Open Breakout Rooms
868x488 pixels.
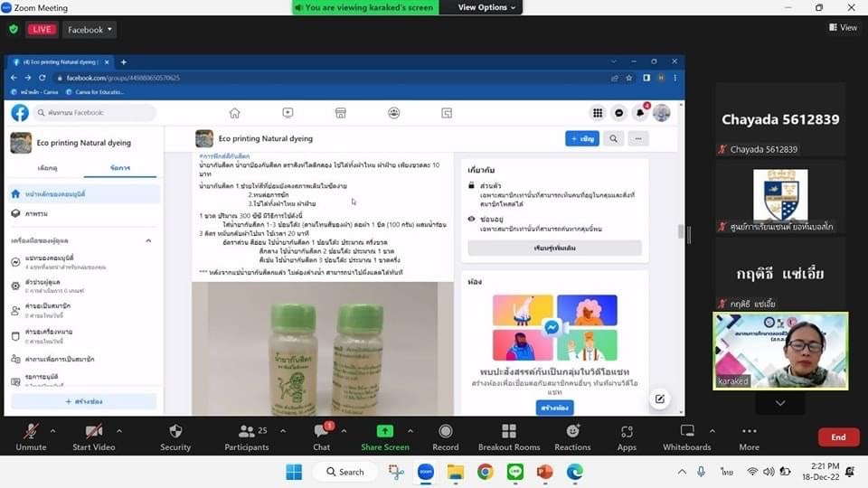[508, 432]
